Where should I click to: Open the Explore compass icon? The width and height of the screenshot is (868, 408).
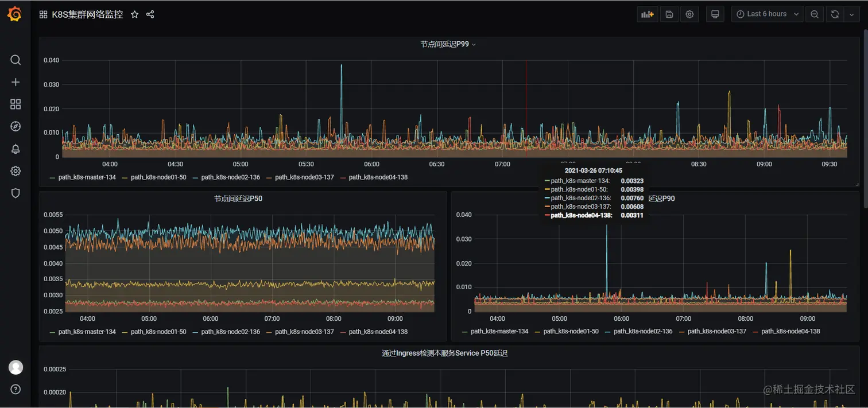coord(15,126)
